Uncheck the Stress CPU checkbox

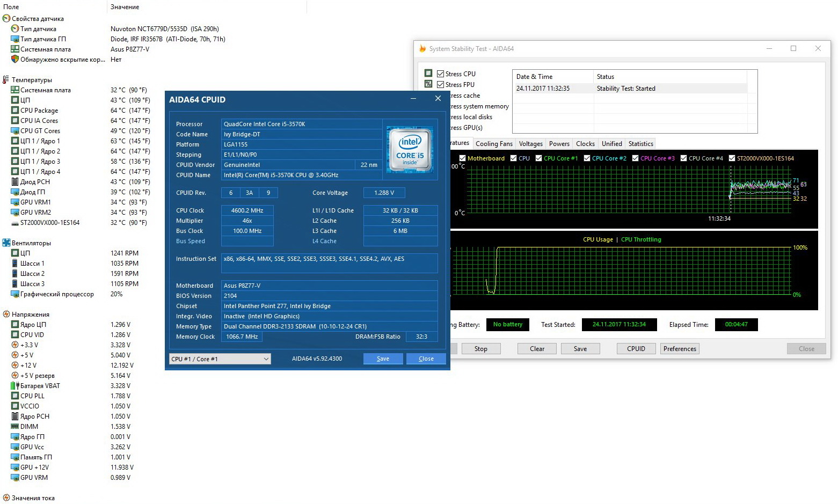441,74
